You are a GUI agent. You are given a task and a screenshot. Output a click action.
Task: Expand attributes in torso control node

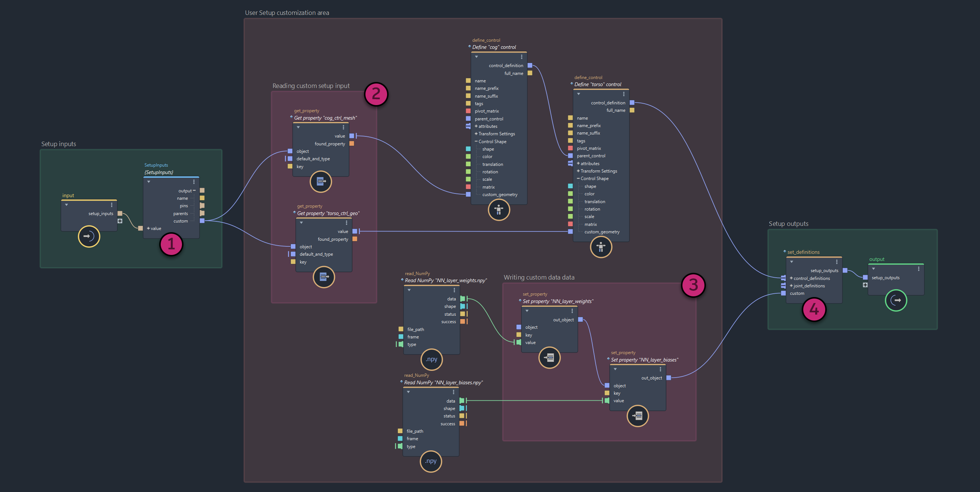click(578, 164)
